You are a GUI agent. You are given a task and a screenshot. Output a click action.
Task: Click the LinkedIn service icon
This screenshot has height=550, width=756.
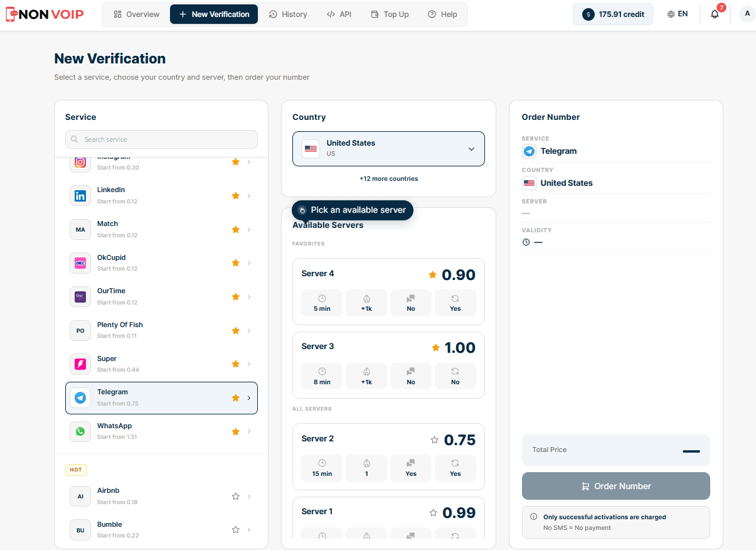pos(80,196)
